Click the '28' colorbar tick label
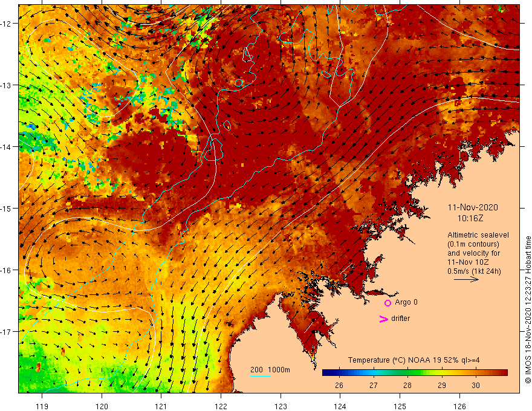Viewport: 532px width, 411px height. click(x=407, y=385)
